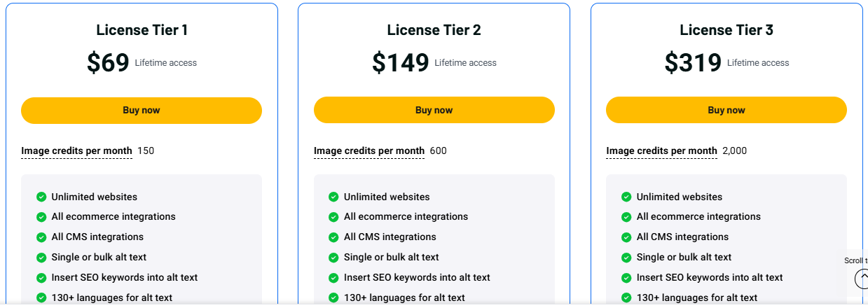
Task: Click the $149 price in Tier 2
Action: pyautogui.click(x=400, y=63)
